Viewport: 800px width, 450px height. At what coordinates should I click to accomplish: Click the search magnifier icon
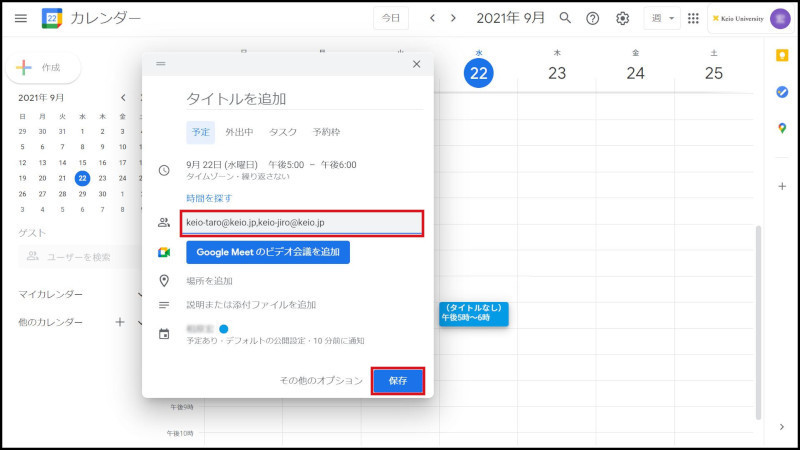(565, 18)
